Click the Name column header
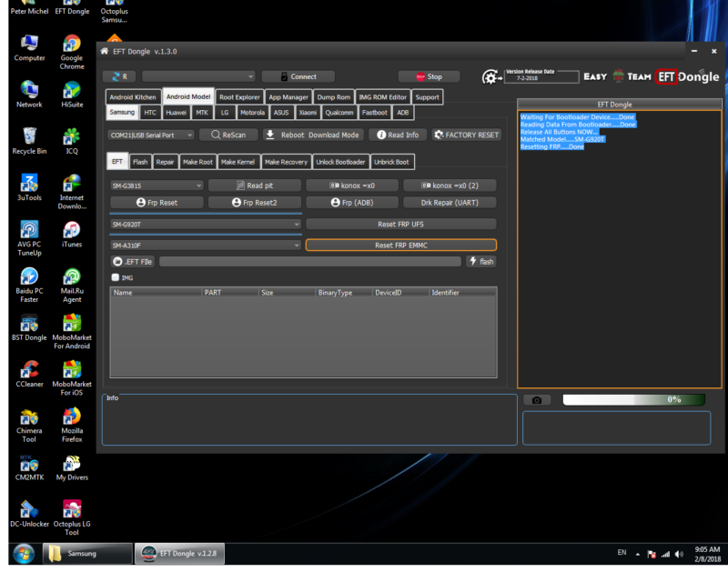 156,293
